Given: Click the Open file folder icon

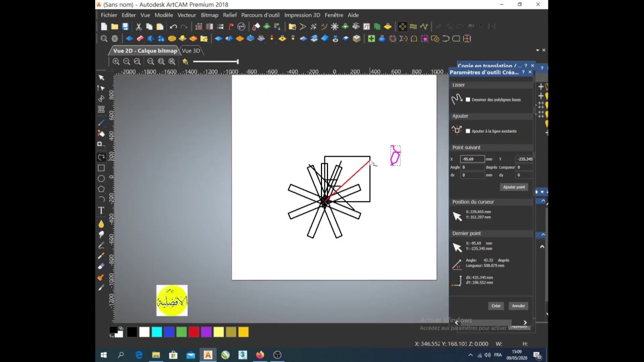Looking at the screenshot, I should pos(115,27).
